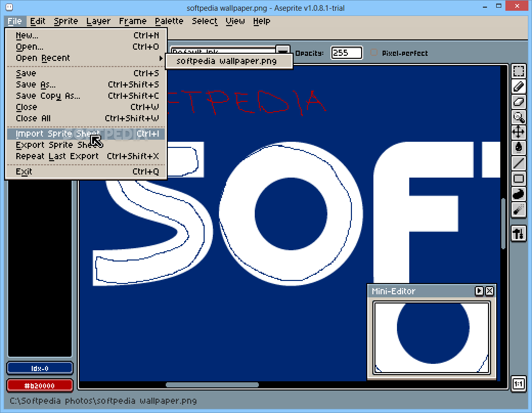Open recent file softpedia wallpaper.png
The height and width of the screenshot is (413, 532).
click(229, 61)
